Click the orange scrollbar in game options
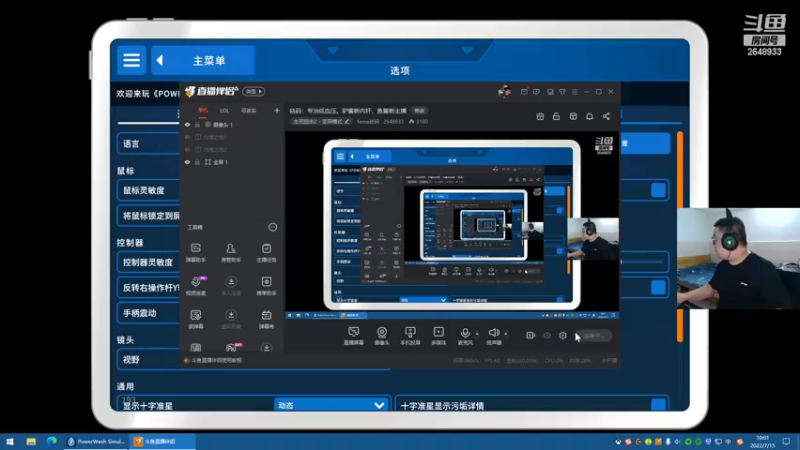 [x=680, y=236]
